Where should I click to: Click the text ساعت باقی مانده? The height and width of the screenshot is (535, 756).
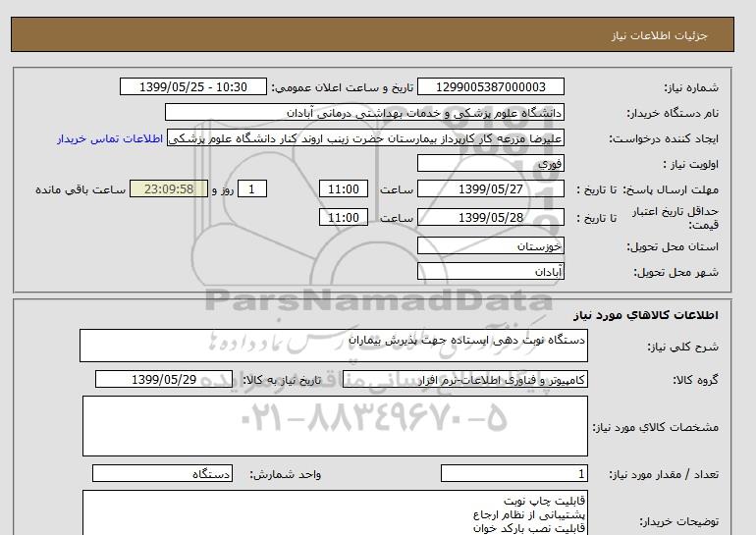[x=81, y=189]
